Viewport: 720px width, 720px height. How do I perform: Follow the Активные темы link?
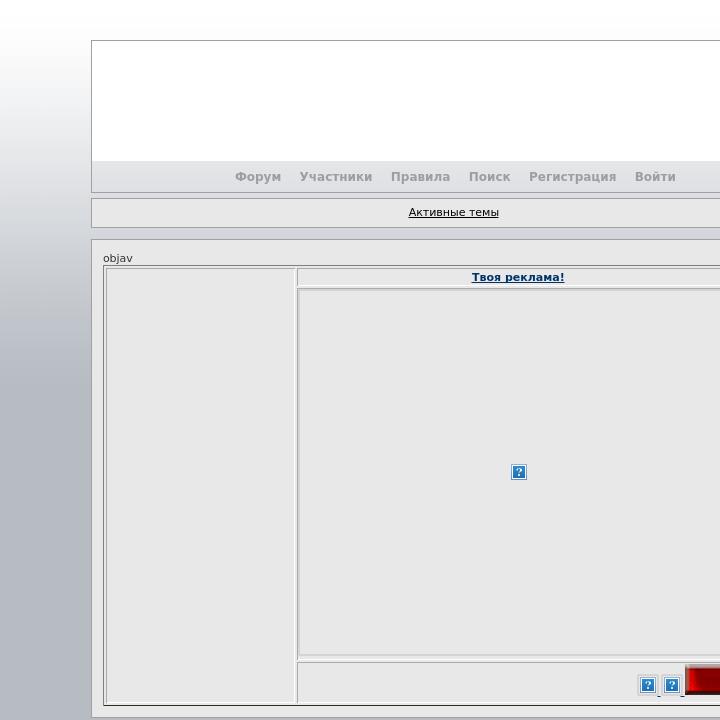click(x=453, y=212)
